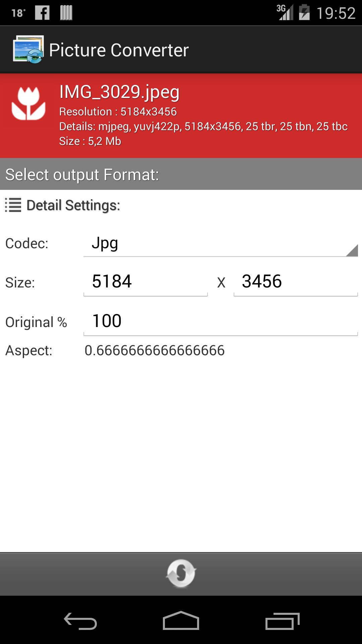The width and height of the screenshot is (362, 644).
Task: Tap the aspect value 0.6666666666666666
Action: (155, 351)
